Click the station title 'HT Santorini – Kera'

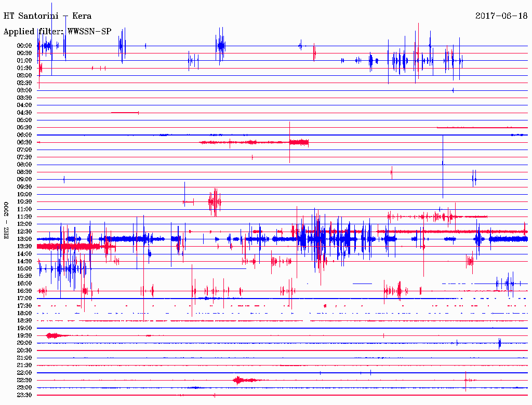[x=47, y=16]
